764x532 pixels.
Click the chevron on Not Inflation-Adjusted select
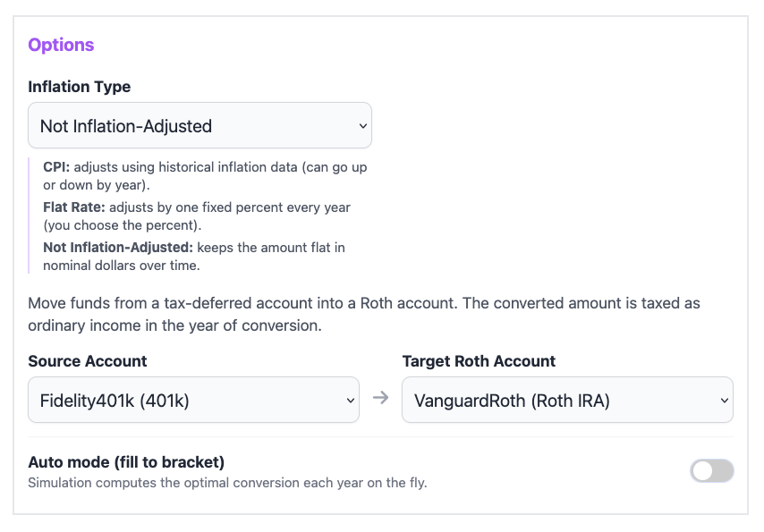tap(361, 126)
